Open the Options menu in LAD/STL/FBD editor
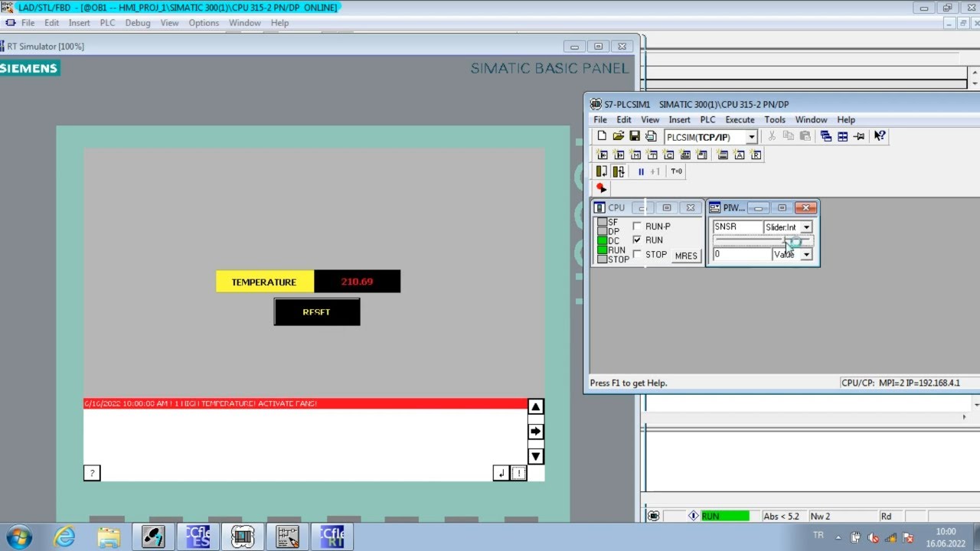Viewport: 980px width, 551px height. (x=204, y=23)
